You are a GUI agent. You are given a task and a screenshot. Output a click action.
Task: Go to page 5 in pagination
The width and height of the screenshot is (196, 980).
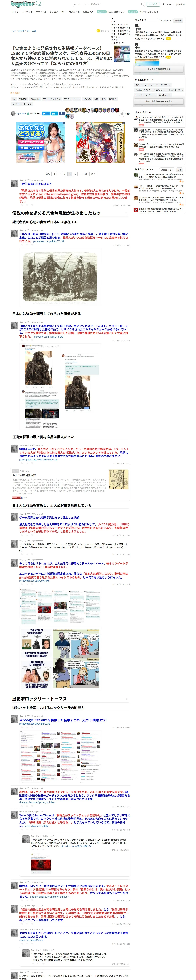click(75, 174)
